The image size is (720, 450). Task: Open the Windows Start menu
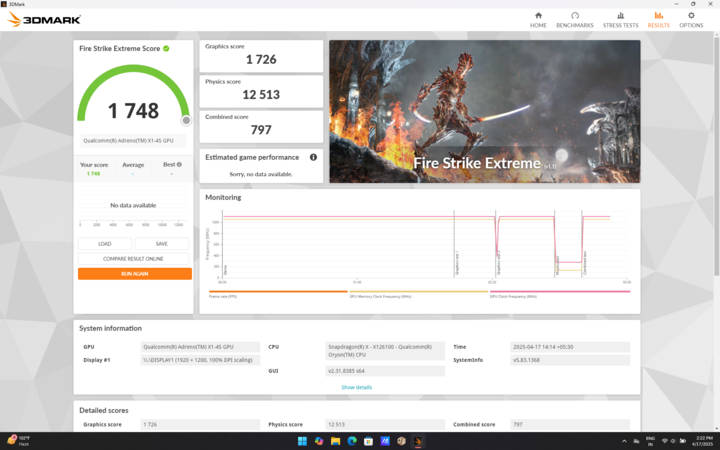click(x=302, y=441)
